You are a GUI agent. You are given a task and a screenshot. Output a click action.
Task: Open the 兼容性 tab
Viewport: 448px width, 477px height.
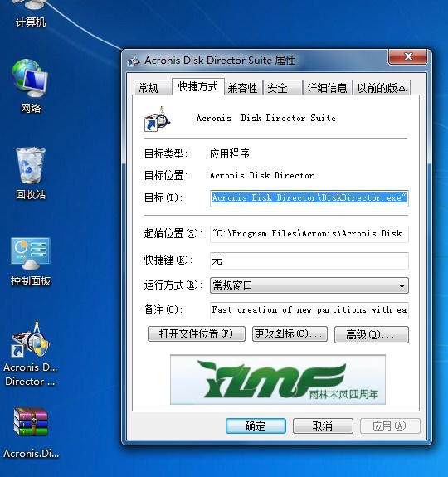243,88
